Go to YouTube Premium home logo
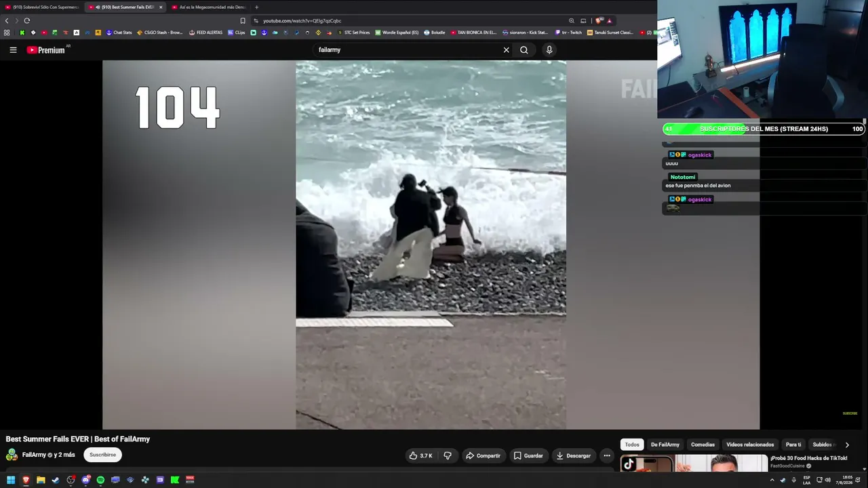868x488 pixels. point(46,49)
